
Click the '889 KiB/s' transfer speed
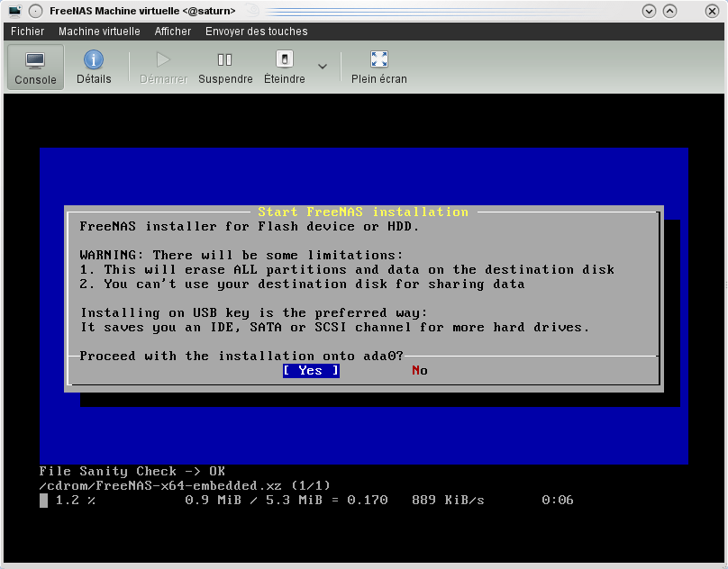point(448,500)
